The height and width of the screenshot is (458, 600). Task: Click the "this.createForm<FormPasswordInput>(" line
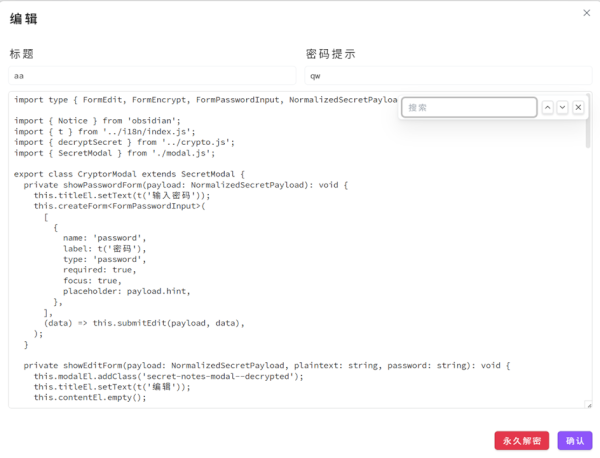pyautogui.click(x=119, y=206)
